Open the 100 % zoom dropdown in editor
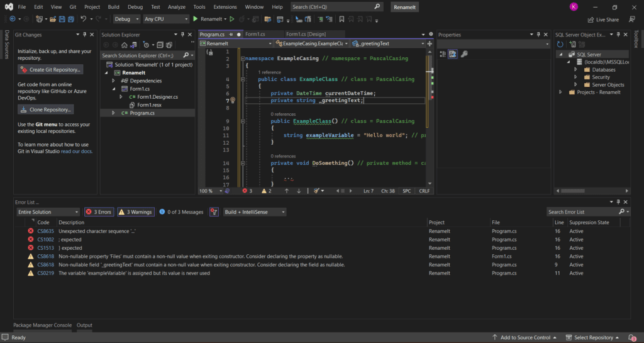Image resolution: width=644 pixels, height=343 pixels. click(211, 191)
